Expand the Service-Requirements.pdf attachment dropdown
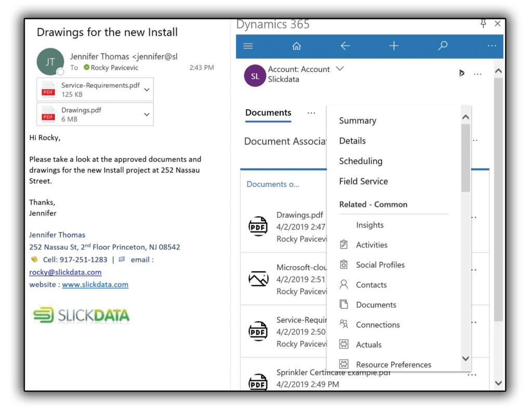Screen dimensions: 532x411 [x=147, y=90]
